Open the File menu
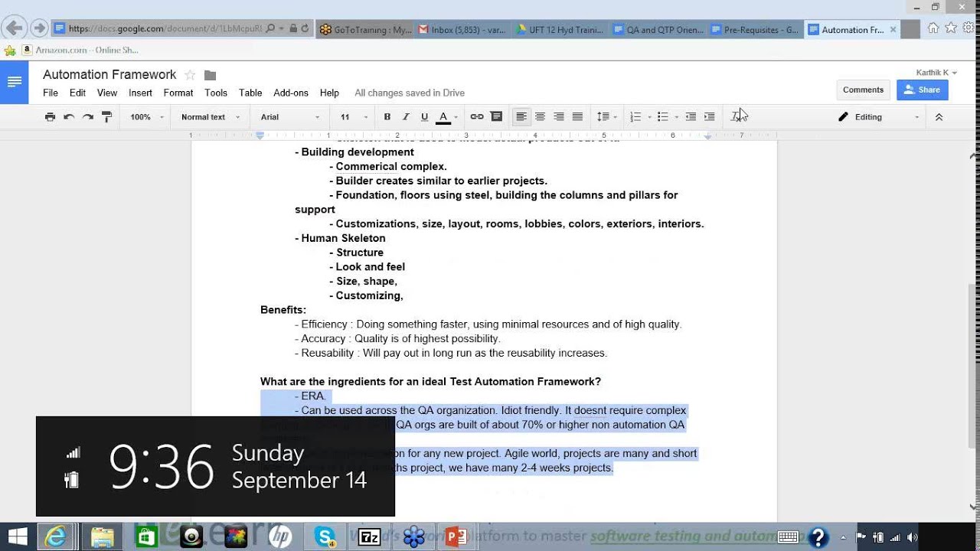The width and height of the screenshot is (980, 551). 51,93
